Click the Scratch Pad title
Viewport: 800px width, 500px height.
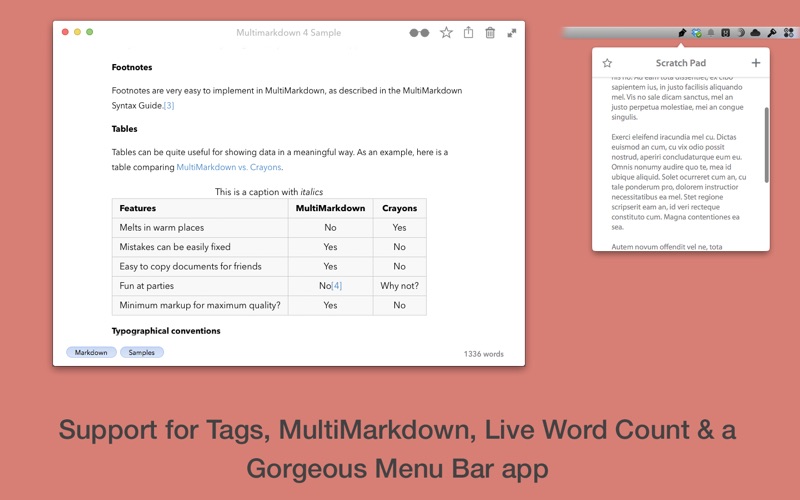681,63
